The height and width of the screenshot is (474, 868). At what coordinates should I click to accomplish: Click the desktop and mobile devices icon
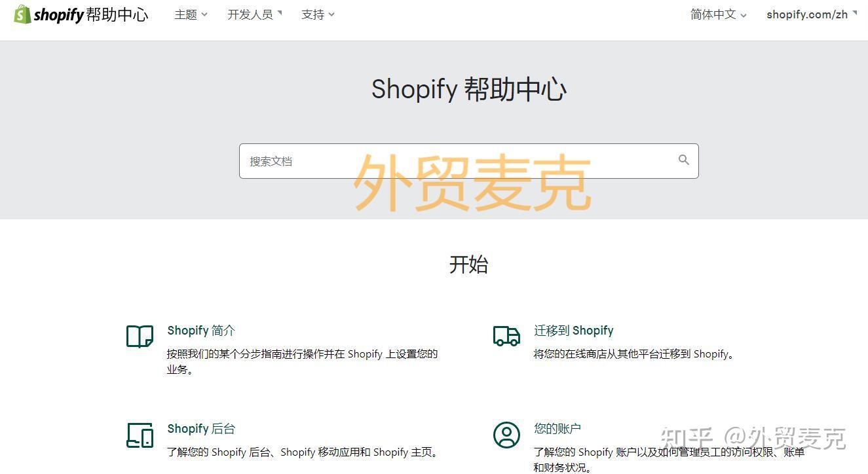pos(140,435)
